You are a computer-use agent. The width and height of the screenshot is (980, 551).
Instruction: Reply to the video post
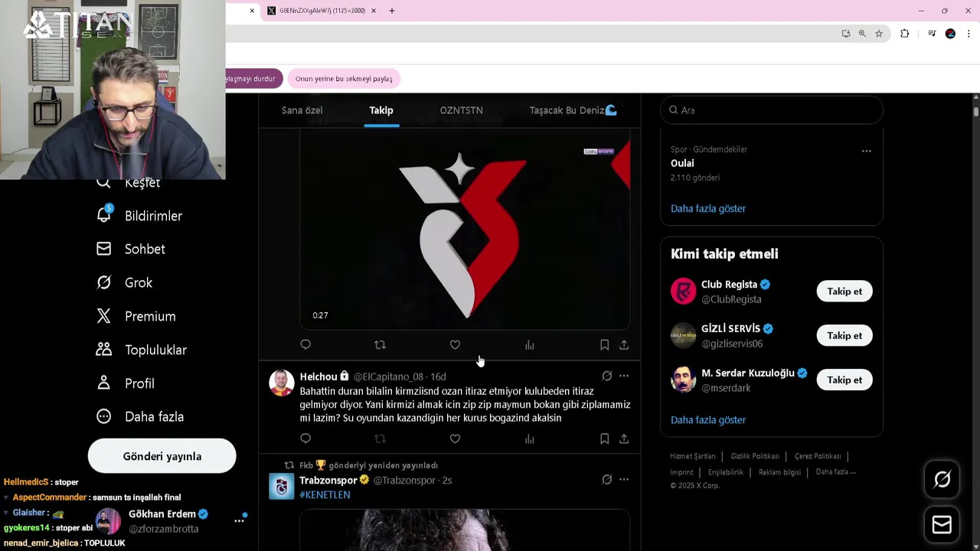(305, 345)
